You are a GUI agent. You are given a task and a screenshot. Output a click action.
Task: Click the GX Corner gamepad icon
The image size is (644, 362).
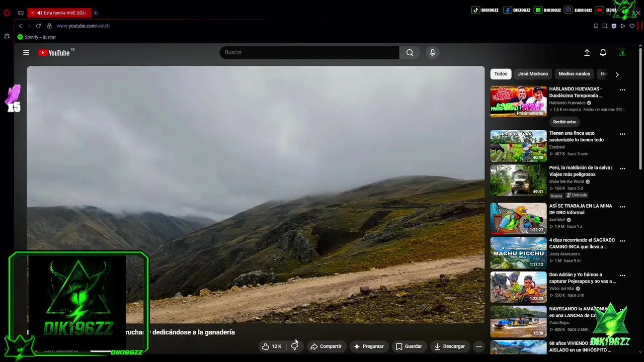[x=21, y=13]
